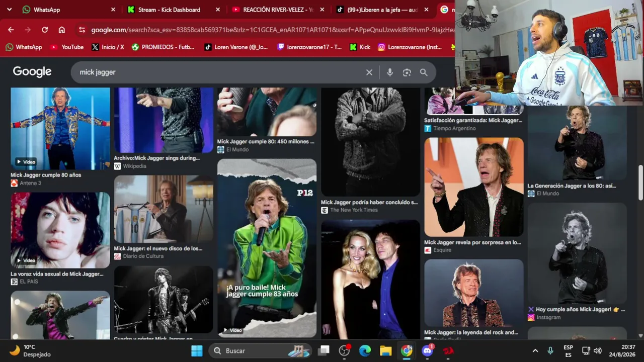Start voice search with microphone icon
Screen dimensions: 644x362
tap(390, 72)
